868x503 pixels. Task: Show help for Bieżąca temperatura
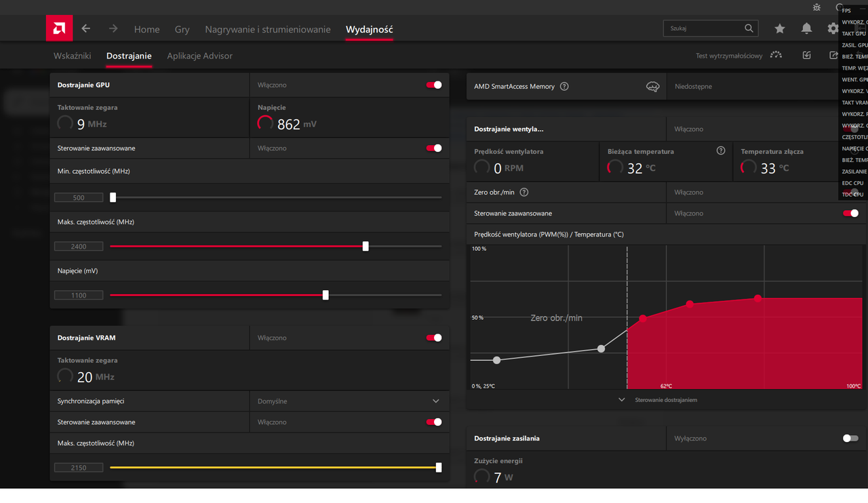(721, 150)
